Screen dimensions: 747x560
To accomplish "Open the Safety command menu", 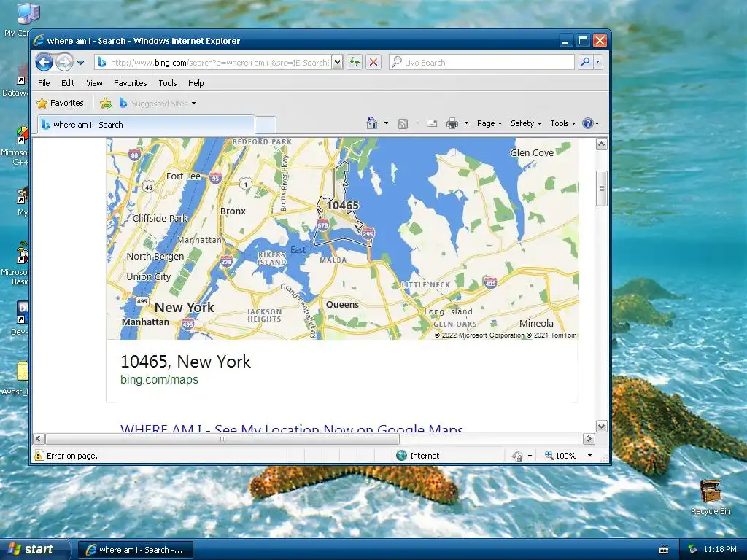I will (x=525, y=123).
